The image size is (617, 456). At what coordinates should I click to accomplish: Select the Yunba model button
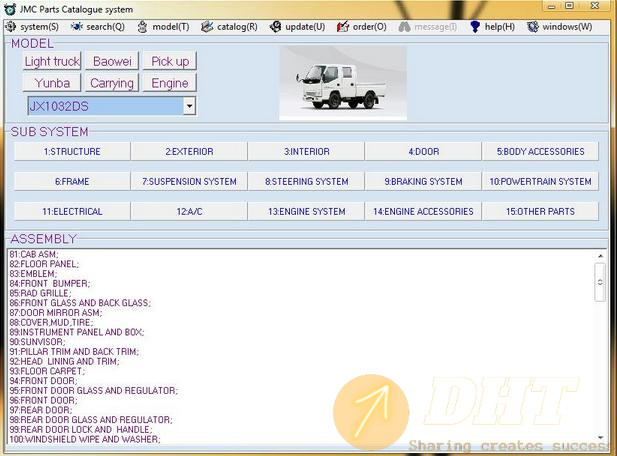(52, 83)
